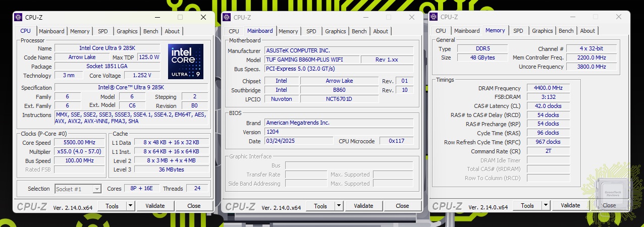Click the CPU-Z app icon in the Memory window title bar
Screen dimensions: 644x227
point(434,17)
